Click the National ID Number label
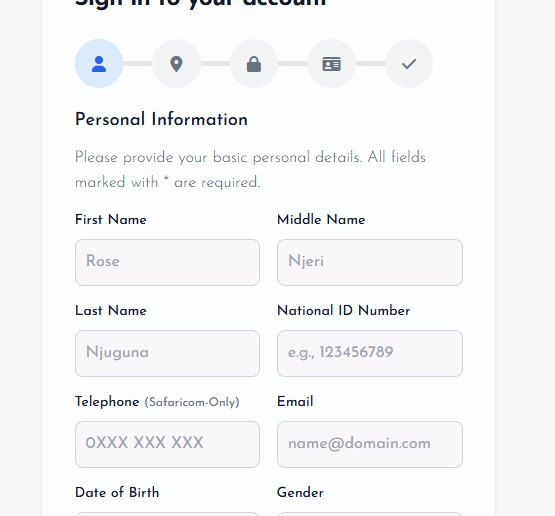 [344, 310]
